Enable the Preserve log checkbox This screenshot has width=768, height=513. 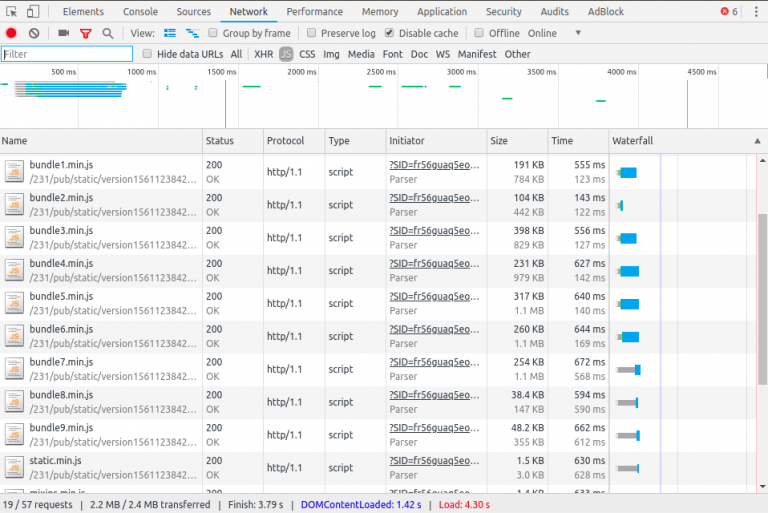312,33
